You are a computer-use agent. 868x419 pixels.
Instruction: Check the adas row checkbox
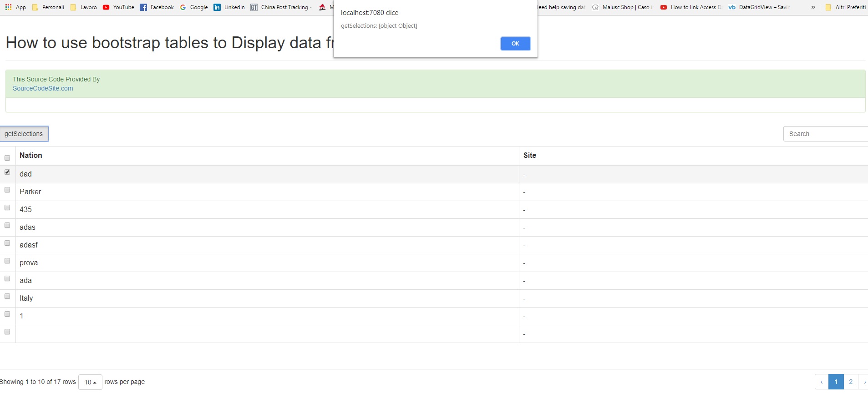click(7, 225)
